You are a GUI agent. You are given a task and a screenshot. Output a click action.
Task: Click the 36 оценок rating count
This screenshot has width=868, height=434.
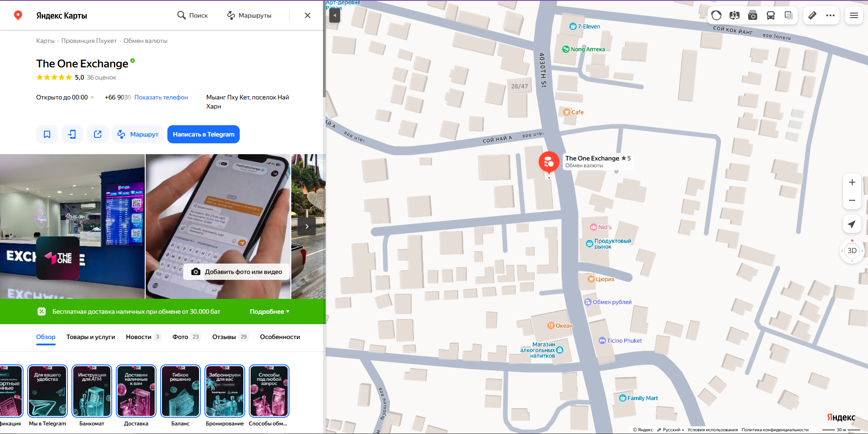(x=101, y=77)
